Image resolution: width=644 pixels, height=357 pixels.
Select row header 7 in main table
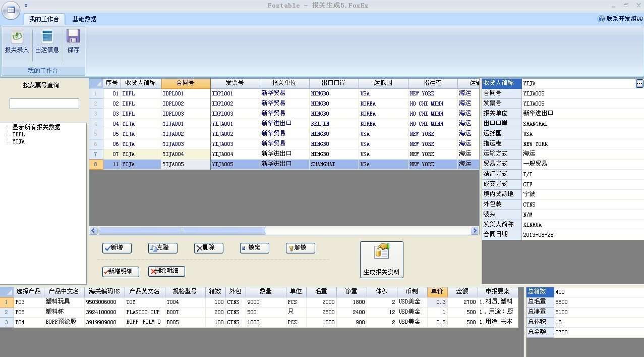click(x=96, y=154)
